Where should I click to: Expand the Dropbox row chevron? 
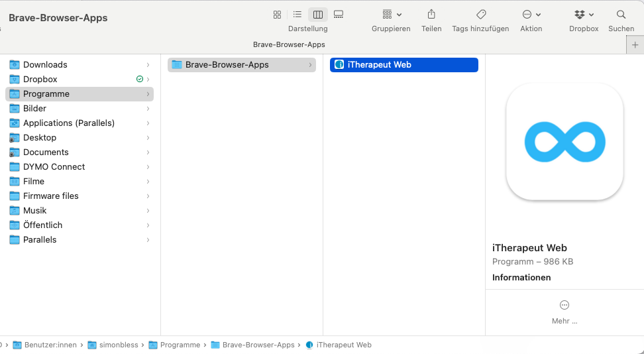(148, 80)
